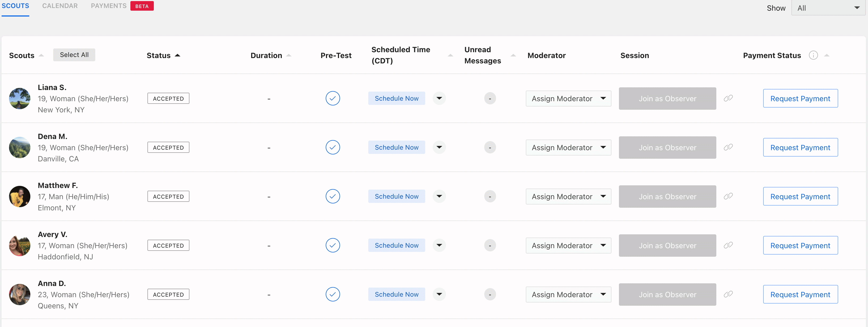868x327 pixels.
Task: Join as Observer in Anna D.'s session
Action: pos(667,294)
